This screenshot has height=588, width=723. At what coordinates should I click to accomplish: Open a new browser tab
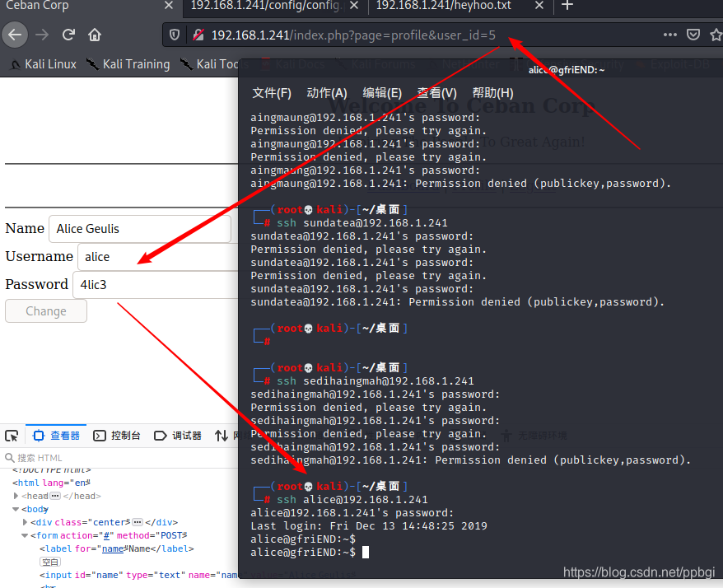567,6
